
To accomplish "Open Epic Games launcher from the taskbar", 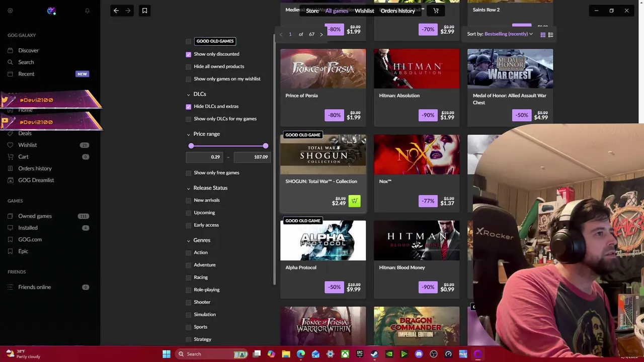I will 360,354.
